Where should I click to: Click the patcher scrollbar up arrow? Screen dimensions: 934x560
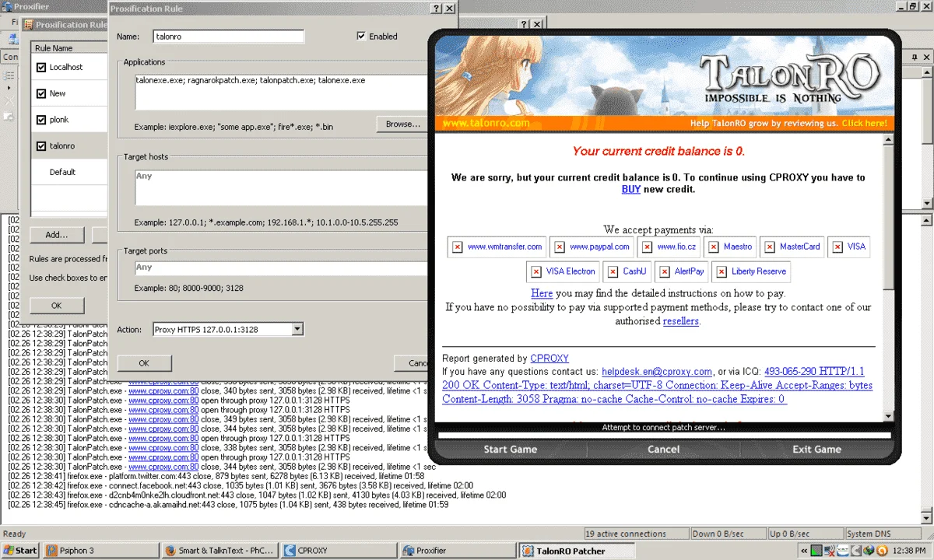pyautogui.click(x=889, y=138)
